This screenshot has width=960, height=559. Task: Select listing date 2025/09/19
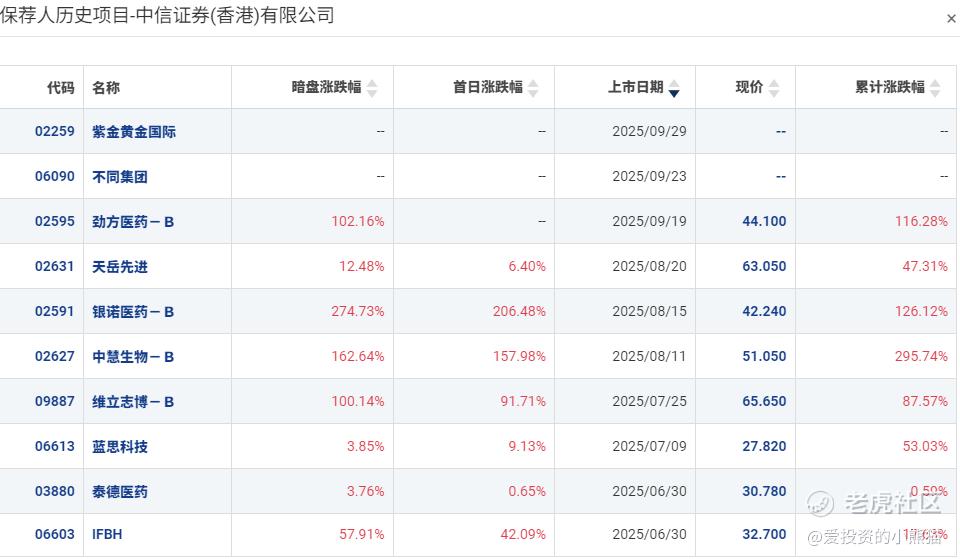tap(649, 221)
